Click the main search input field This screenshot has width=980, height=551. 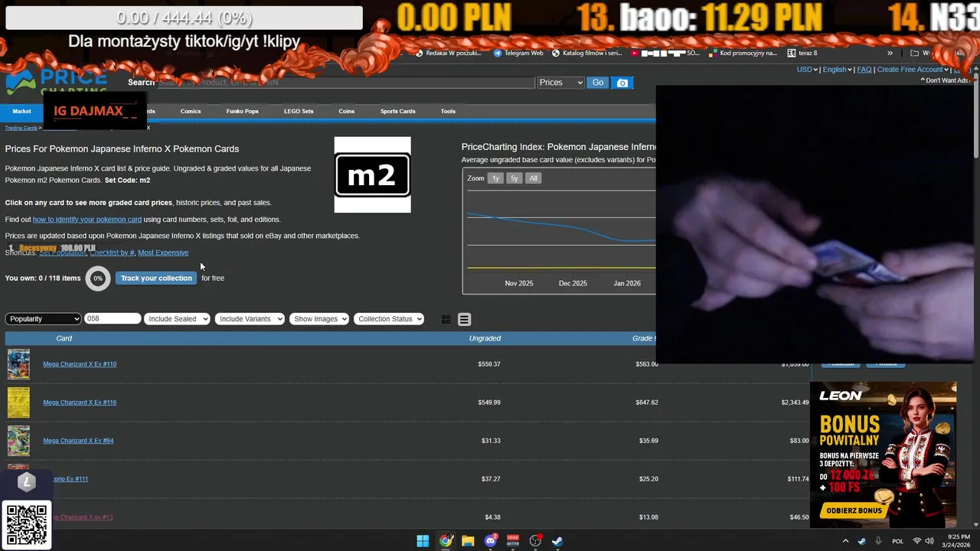point(345,83)
